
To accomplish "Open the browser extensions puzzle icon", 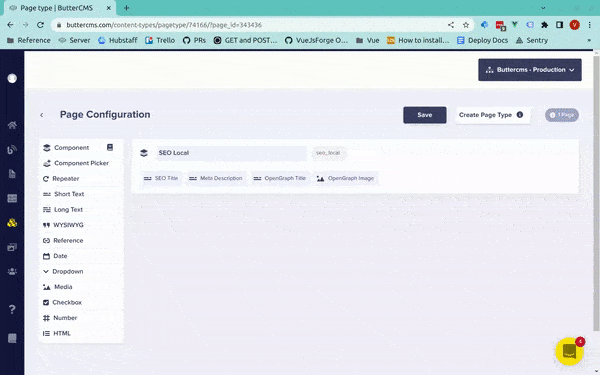I will point(544,25).
